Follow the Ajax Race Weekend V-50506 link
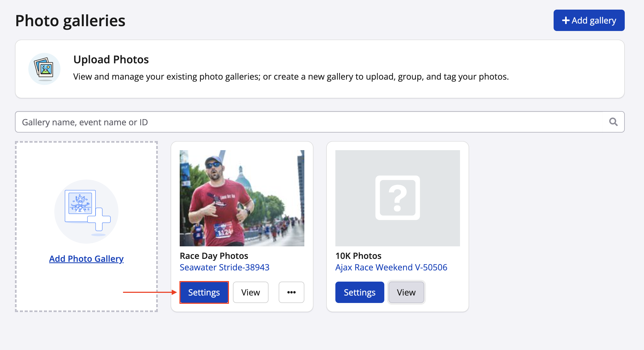The image size is (644, 350). pos(391,267)
